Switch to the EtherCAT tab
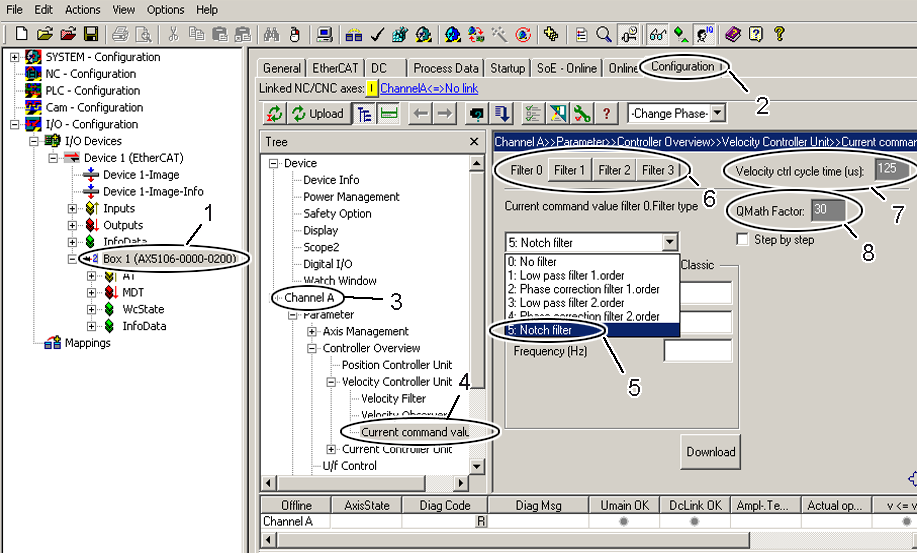 click(335, 68)
